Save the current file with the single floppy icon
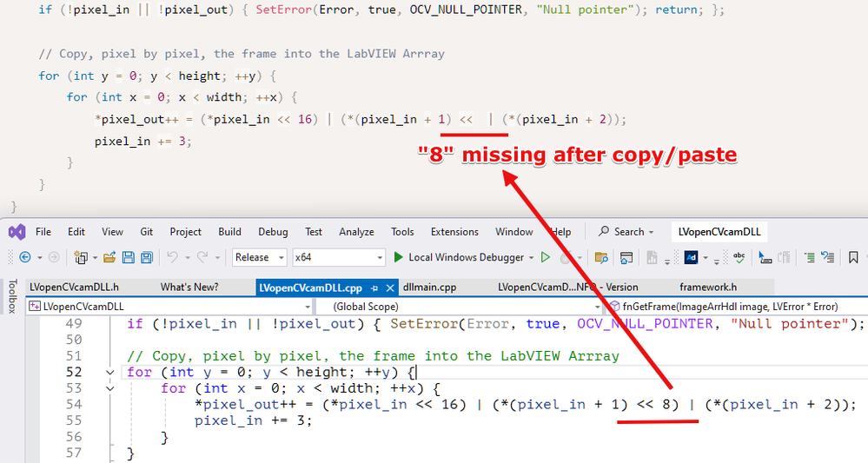Image resolution: width=868 pixels, height=463 pixels. click(x=129, y=257)
